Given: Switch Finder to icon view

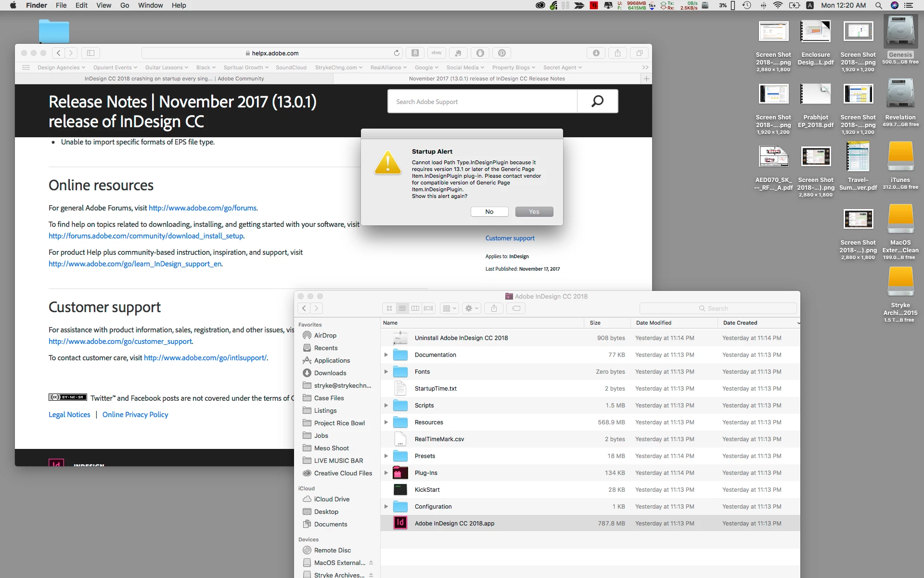Looking at the screenshot, I should click(389, 308).
